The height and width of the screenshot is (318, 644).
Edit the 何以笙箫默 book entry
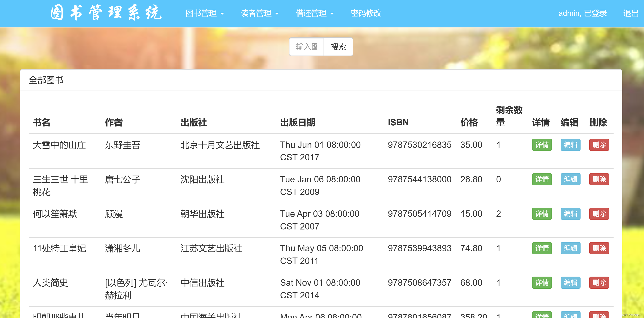click(x=570, y=214)
